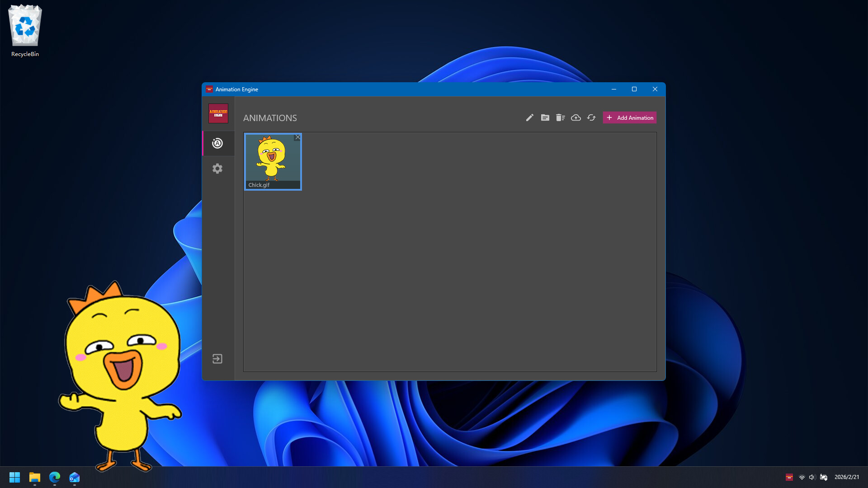Click the delete animations trash icon
The image size is (868, 488).
[x=560, y=117]
